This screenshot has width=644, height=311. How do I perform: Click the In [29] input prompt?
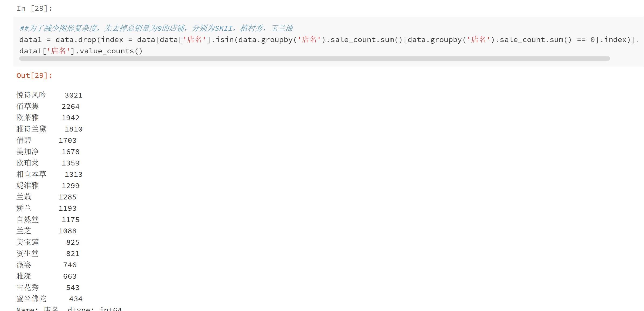34,9
